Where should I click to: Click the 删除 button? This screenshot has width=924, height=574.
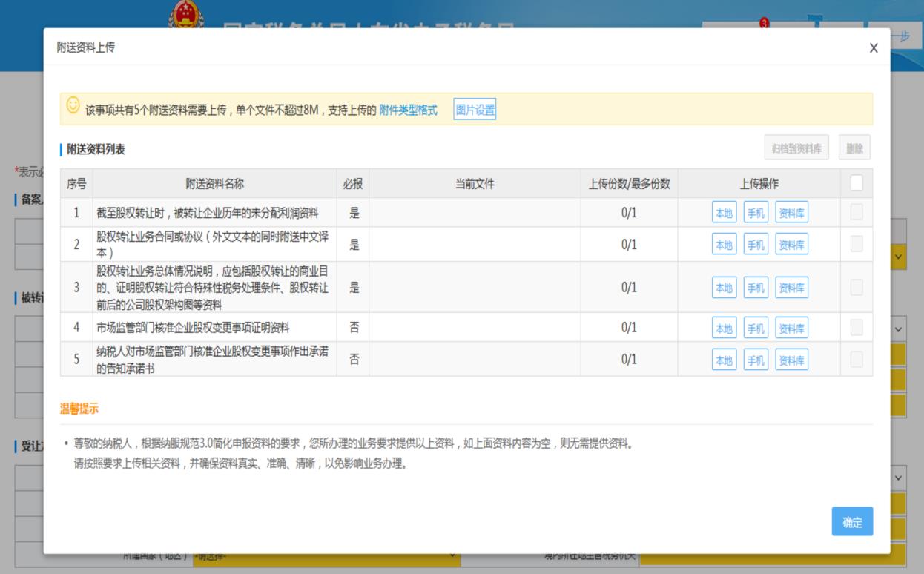point(854,148)
